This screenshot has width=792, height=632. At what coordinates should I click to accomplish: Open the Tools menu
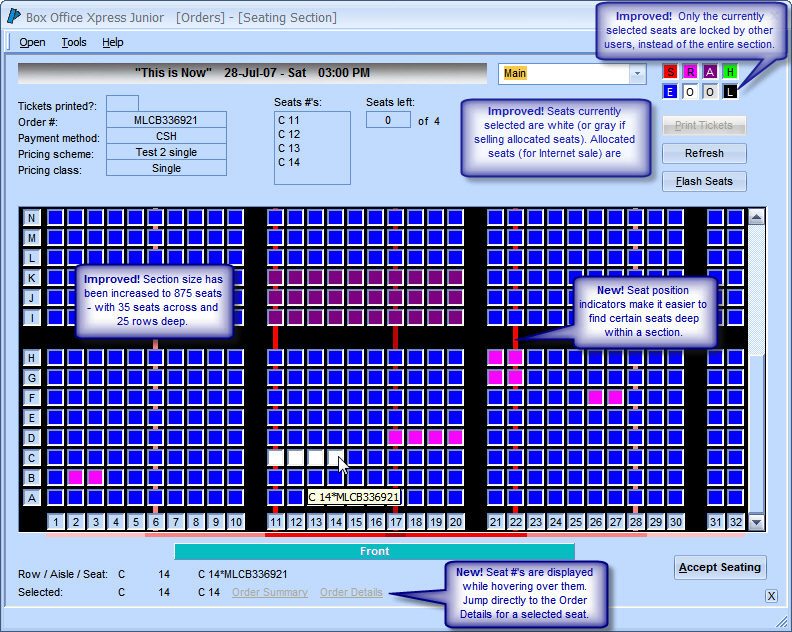(x=74, y=42)
